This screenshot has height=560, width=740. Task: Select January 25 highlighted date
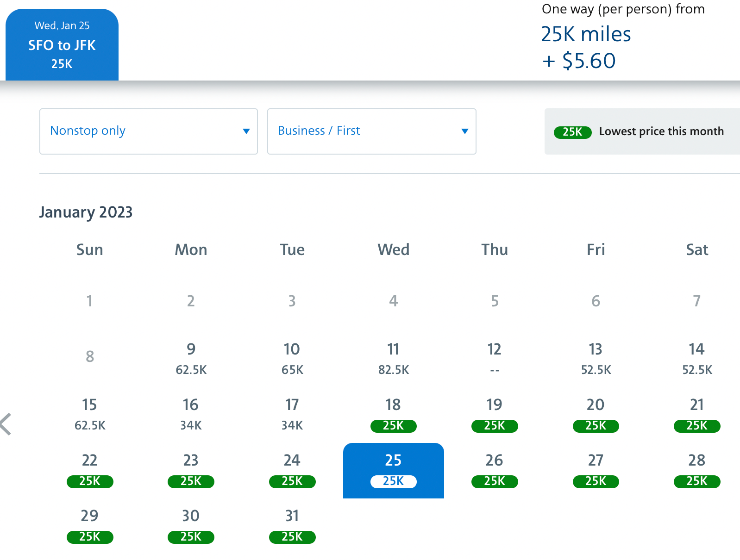coord(393,470)
